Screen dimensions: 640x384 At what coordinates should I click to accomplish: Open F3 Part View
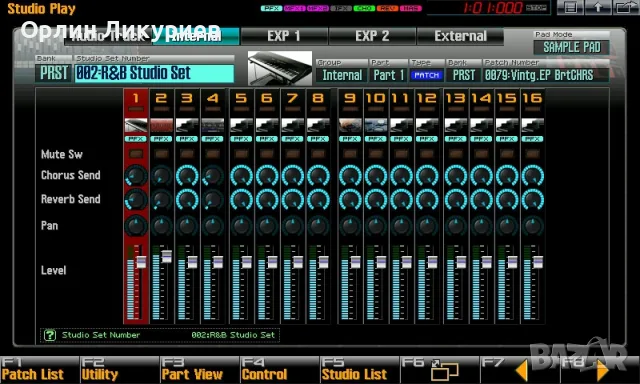click(x=199, y=370)
